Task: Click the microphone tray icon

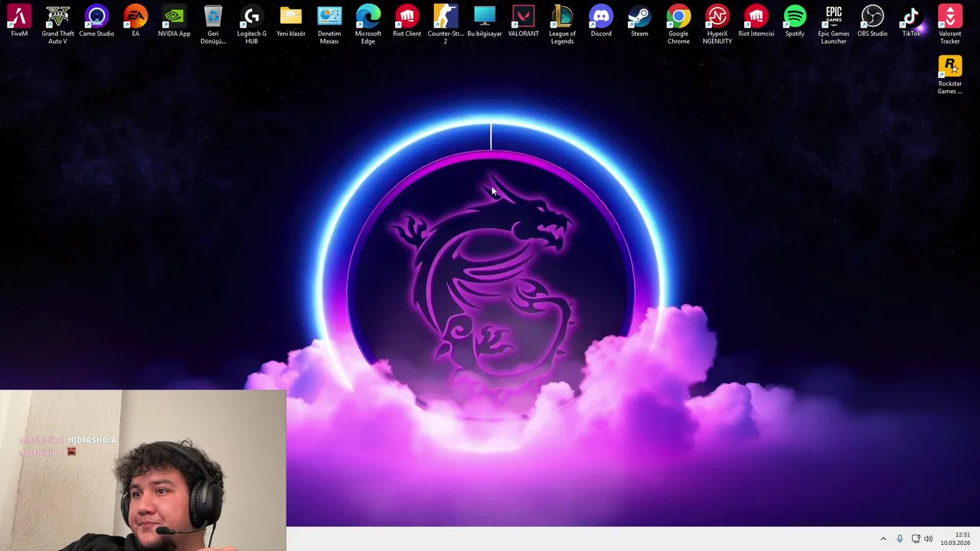Action: coord(900,539)
